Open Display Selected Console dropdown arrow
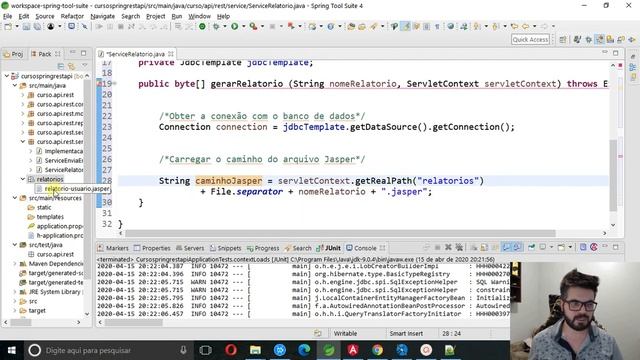The image size is (640, 360). [551, 247]
